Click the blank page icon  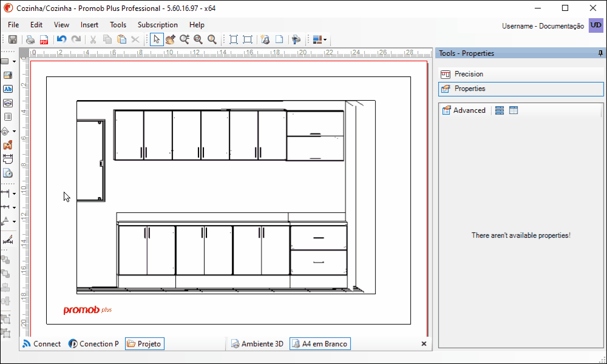[x=279, y=39]
